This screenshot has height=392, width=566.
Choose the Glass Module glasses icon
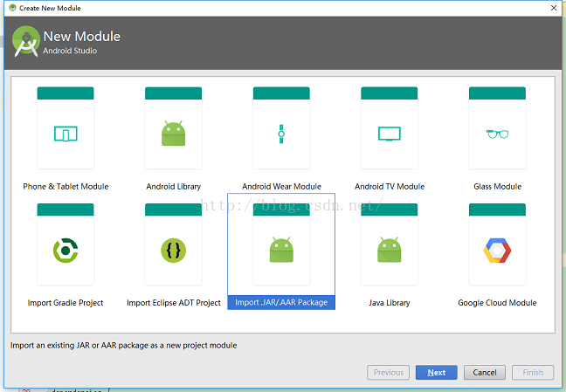coord(497,134)
